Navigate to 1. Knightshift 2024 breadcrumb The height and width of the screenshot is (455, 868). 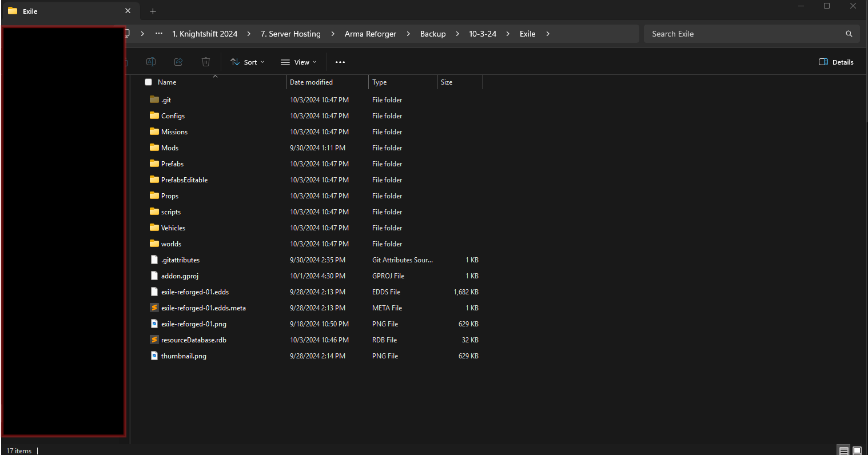[x=205, y=34]
